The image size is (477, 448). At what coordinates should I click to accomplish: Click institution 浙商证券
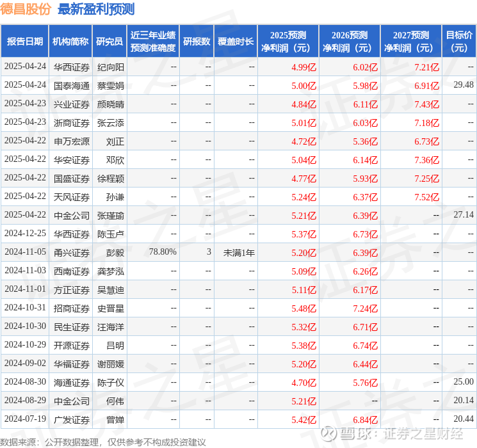tap(72, 123)
